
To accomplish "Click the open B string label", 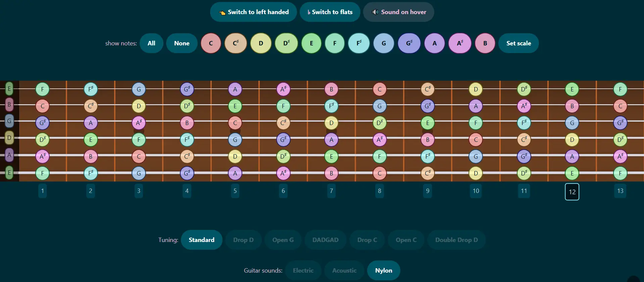I will tap(9, 105).
